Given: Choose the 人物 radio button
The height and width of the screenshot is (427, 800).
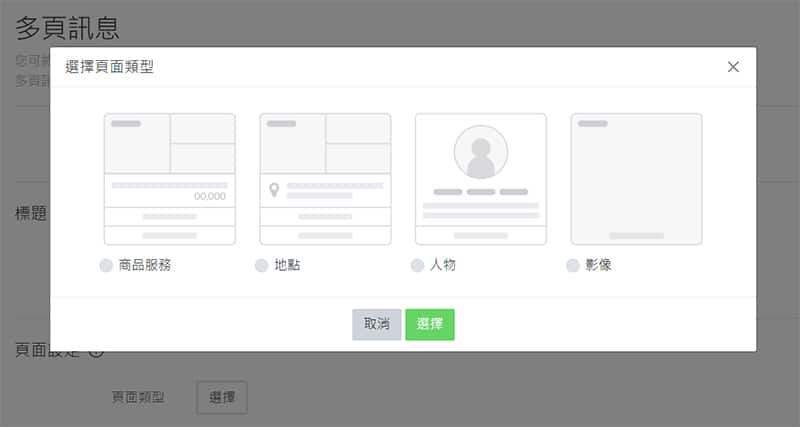Looking at the screenshot, I should tap(418, 266).
